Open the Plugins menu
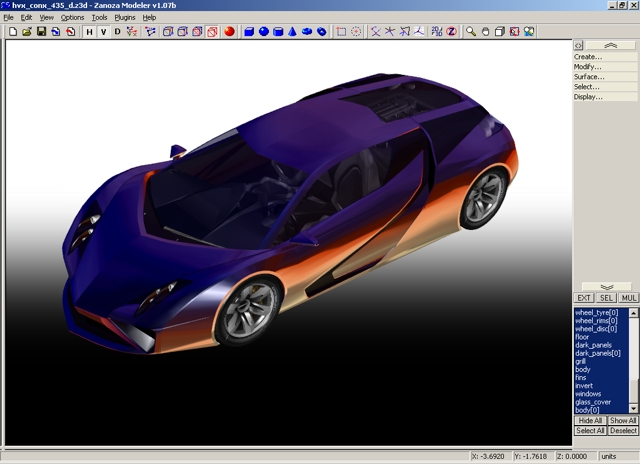640x464 pixels. [125, 18]
